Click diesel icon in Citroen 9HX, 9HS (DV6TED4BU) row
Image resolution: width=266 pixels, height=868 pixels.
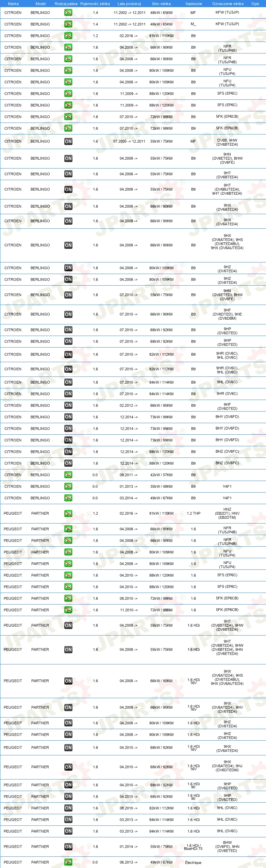(x=68, y=245)
